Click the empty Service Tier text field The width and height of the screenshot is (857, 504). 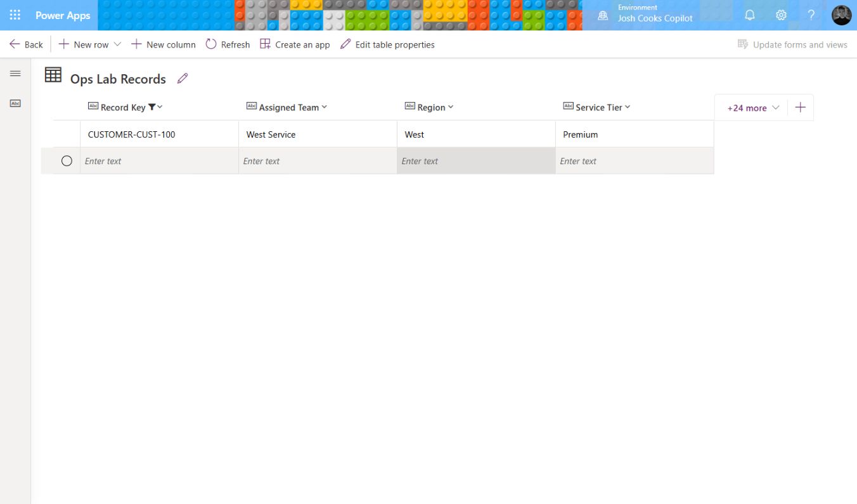[x=635, y=161]
